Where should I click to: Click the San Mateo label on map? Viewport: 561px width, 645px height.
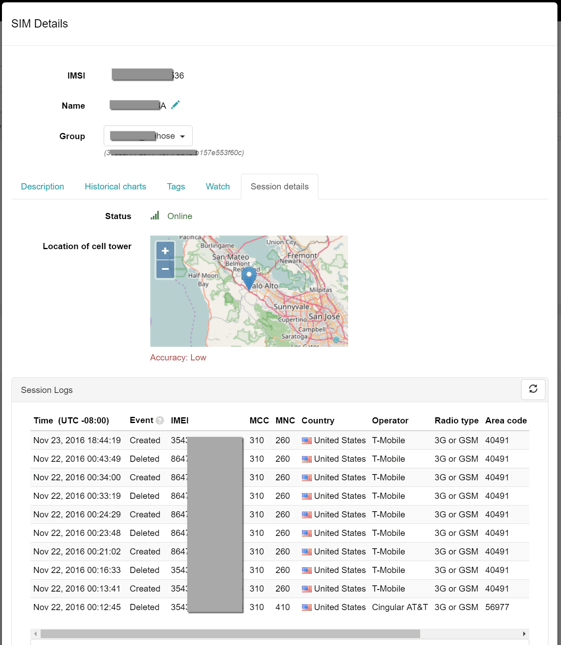point(231,256)
